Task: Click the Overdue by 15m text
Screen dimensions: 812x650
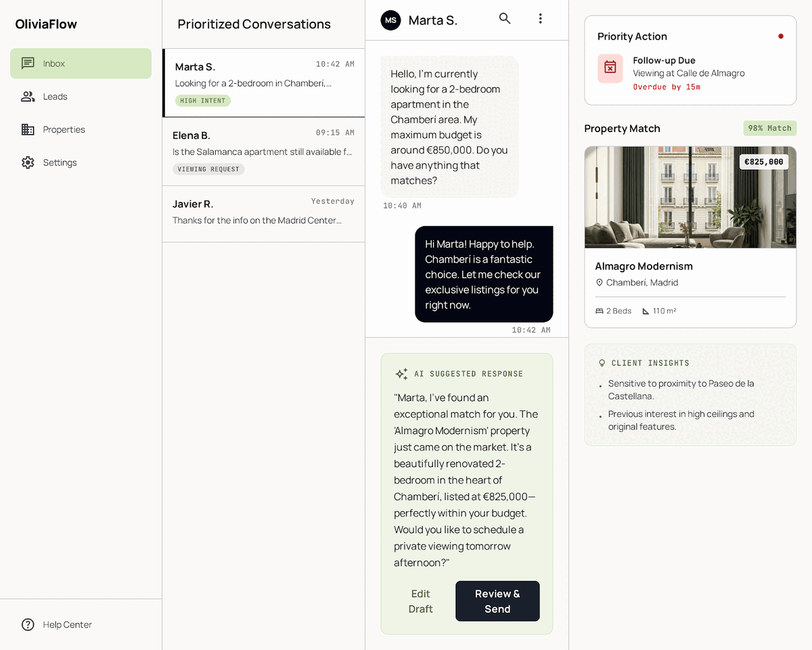Action: click(x=667, y=87)
